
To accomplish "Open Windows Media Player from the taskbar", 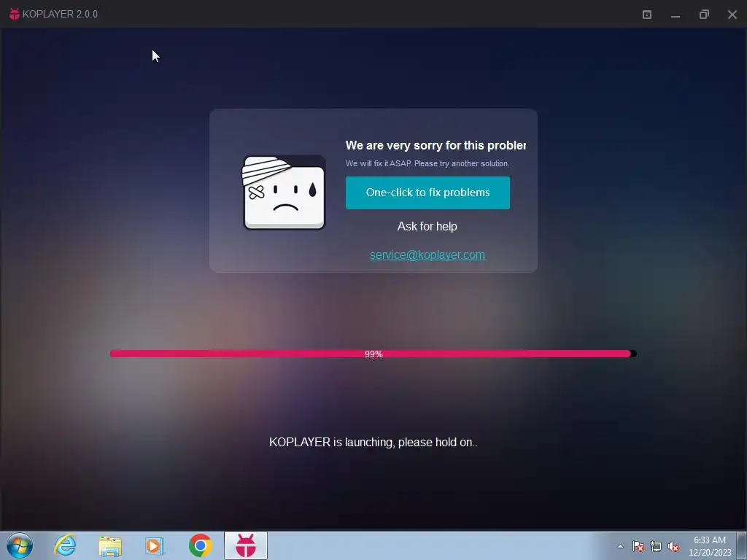I will 155,545.
